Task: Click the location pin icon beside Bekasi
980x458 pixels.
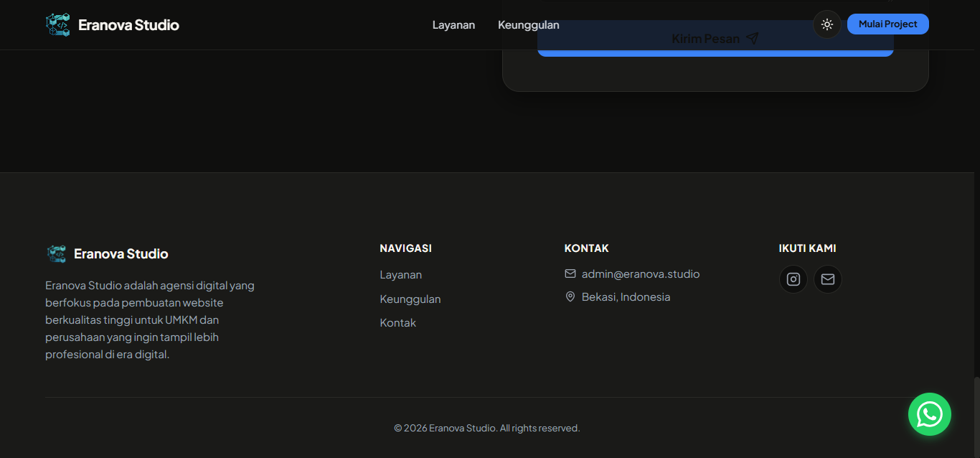Action: coord(570,296)
